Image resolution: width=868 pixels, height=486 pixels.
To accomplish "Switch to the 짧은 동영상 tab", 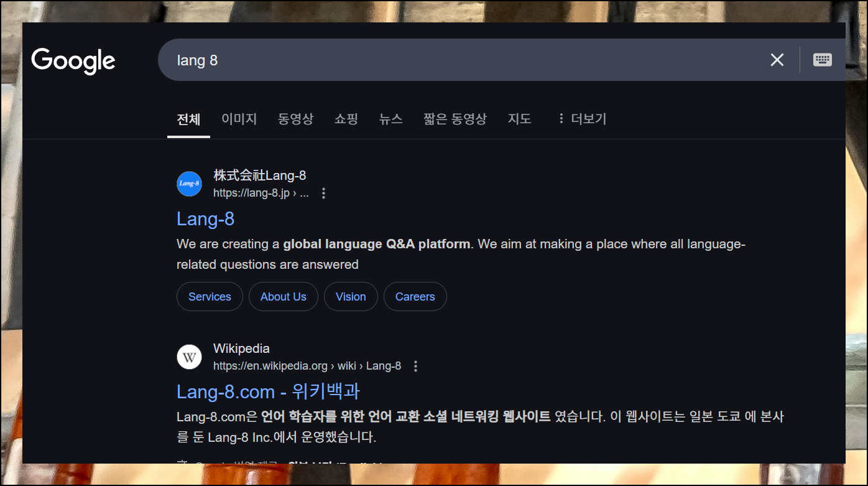I will tap(455, 118).
